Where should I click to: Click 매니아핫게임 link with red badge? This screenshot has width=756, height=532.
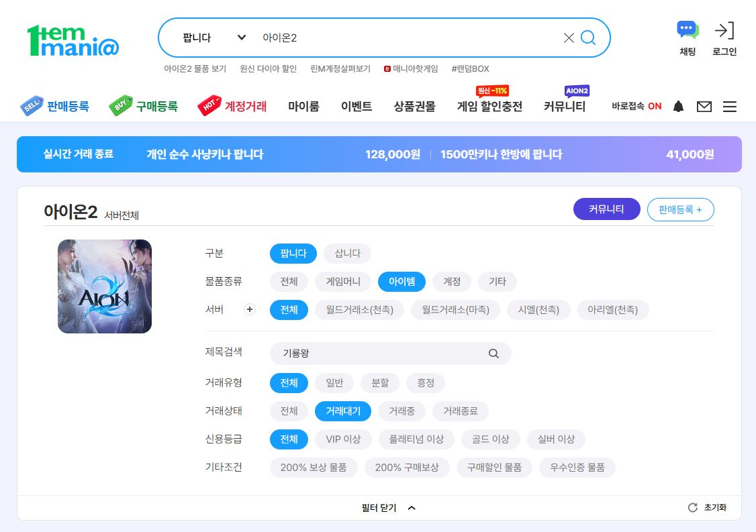pyautogui.click(x=411, y=69)
